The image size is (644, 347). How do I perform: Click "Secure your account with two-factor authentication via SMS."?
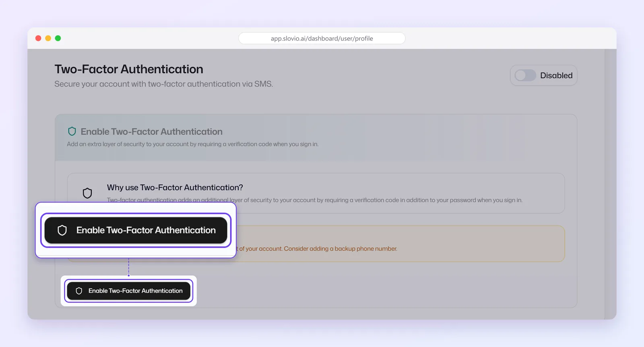[x=164, y=84]
